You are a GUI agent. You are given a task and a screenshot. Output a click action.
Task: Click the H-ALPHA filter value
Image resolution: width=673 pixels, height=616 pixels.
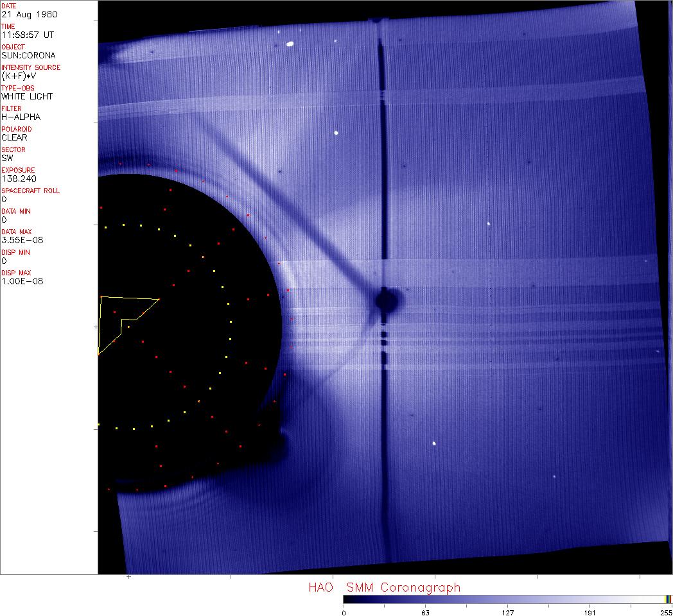pos(21,117)
